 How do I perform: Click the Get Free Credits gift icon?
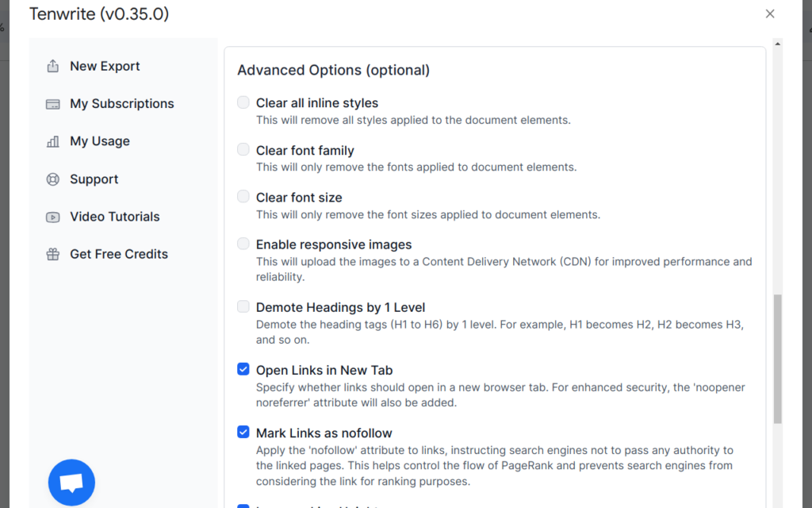pos(52,254)
